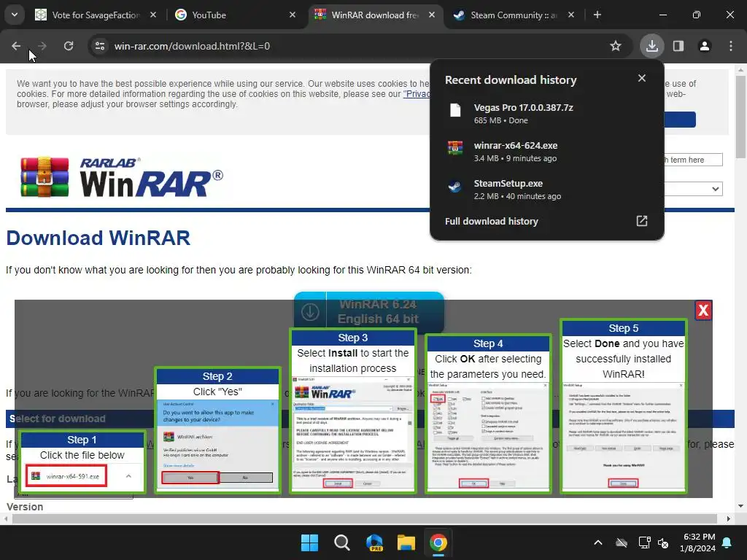Open Chrome's three-dot menu

coord(731,46)
